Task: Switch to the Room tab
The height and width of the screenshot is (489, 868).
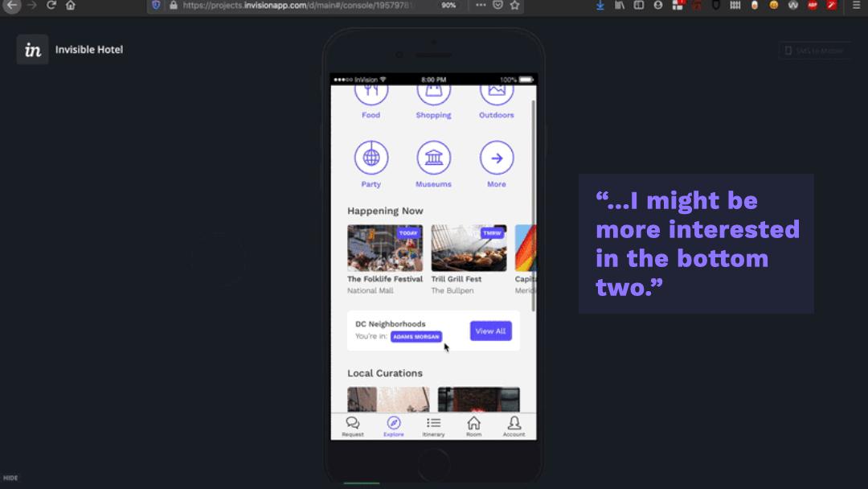Action: (x=474, y=426)
